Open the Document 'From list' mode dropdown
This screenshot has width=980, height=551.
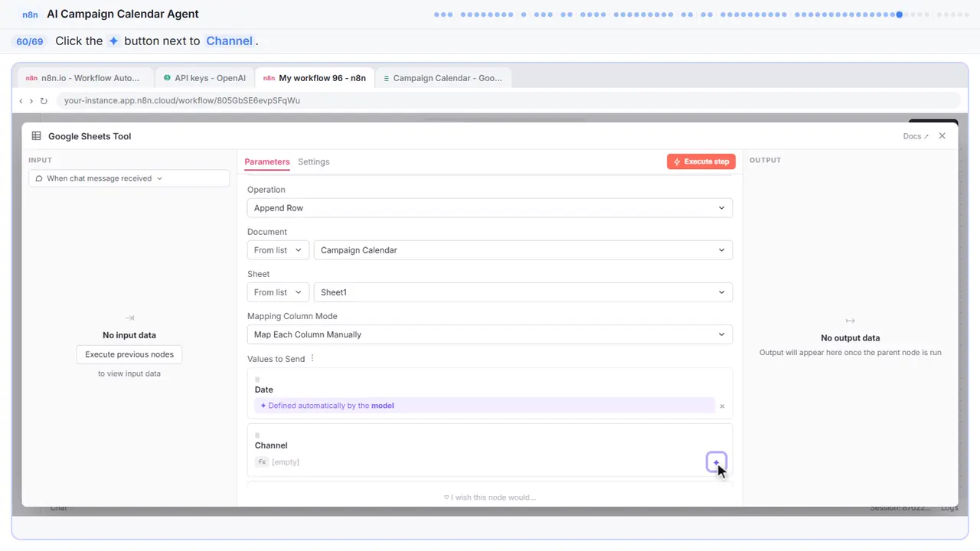[278, 250]
